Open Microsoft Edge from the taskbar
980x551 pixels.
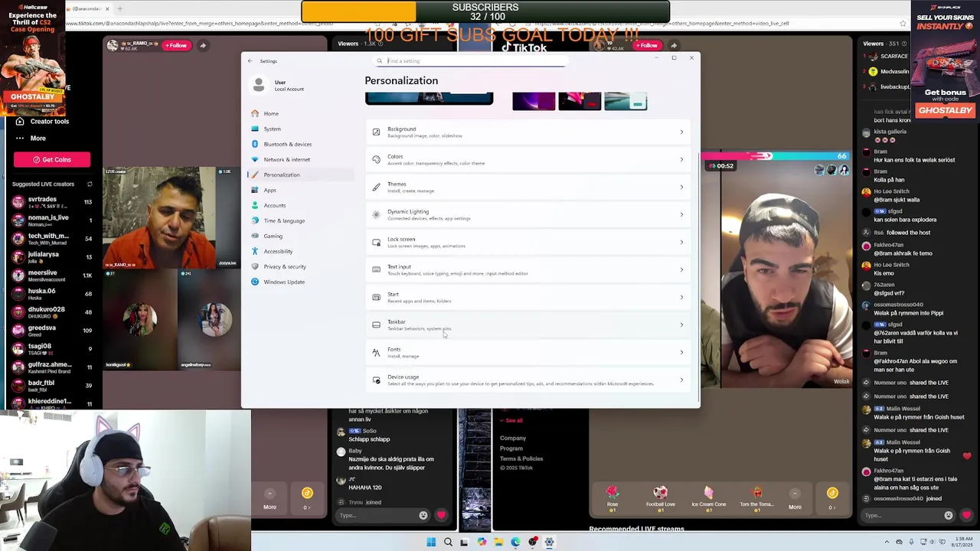tap(515, 542)
